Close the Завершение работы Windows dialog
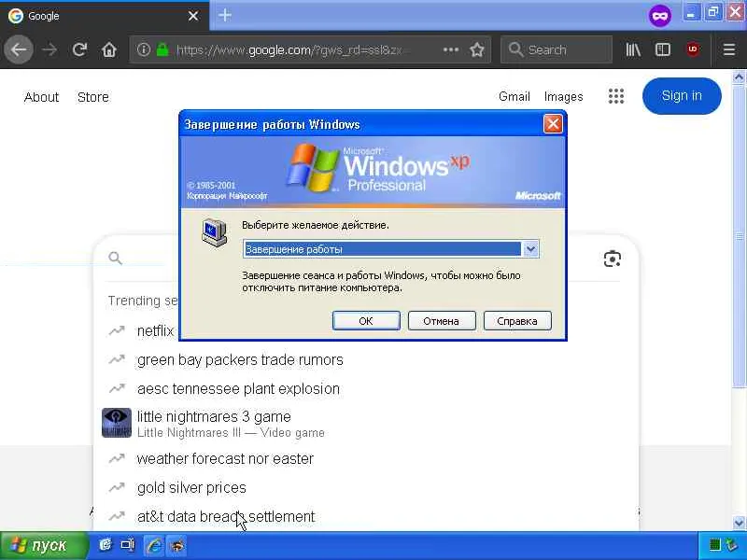This screenshot has width=747, height=560. tap(553, 124)
